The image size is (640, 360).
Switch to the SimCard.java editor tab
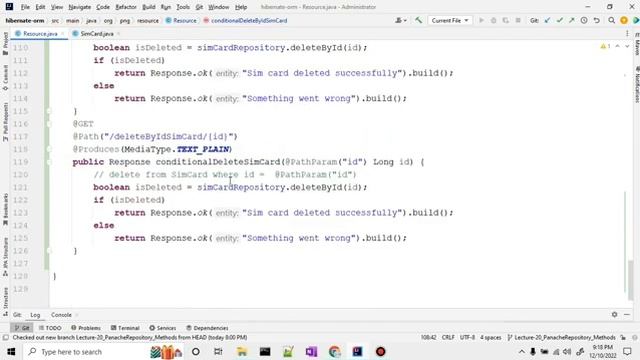click(x=97, y=33)
